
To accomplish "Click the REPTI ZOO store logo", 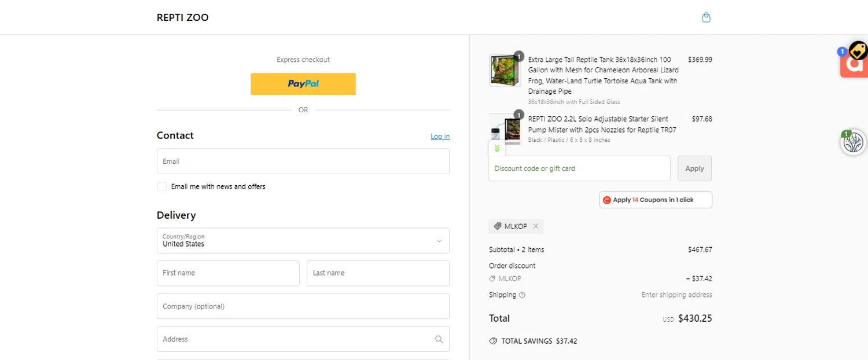I will pos(183,17).
